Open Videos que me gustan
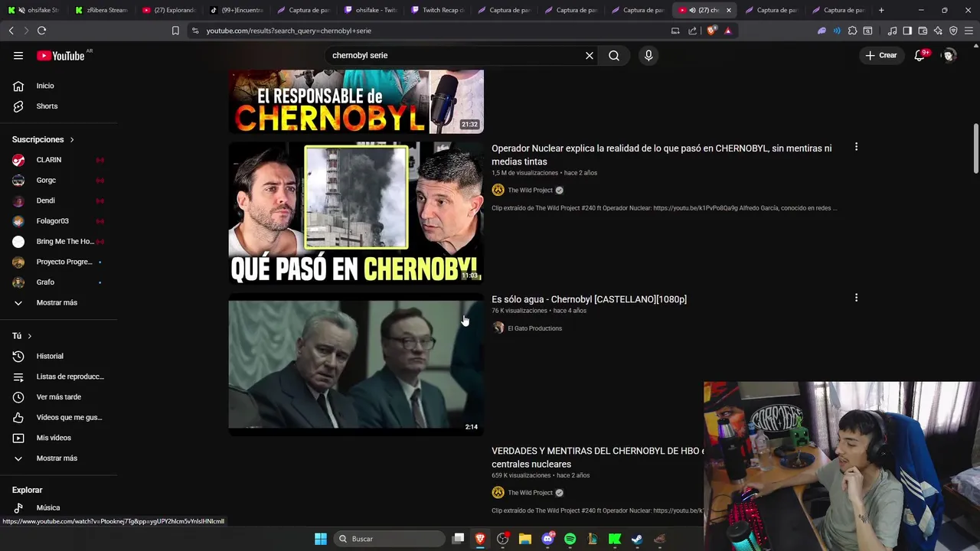The height and width of the screenshot is (551, 980). 58,417
